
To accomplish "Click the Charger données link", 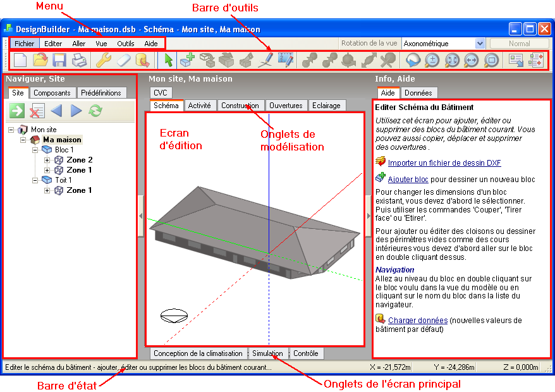I will (x=417, y=321).
